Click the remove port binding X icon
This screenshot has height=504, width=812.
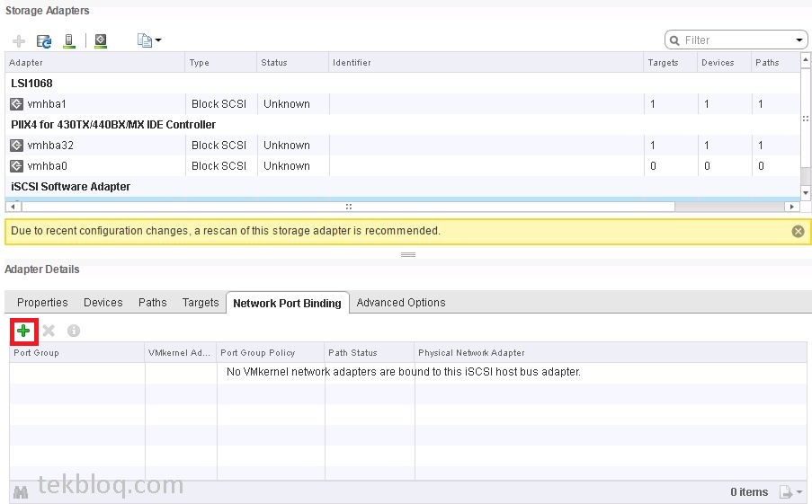49,331
